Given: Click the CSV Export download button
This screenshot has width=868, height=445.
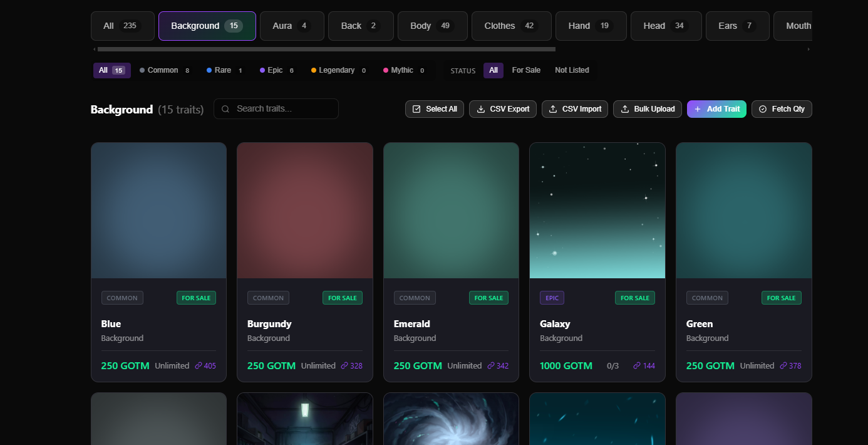Looking at the screenshot, I should pyautogui.click(x=502, y=109).
